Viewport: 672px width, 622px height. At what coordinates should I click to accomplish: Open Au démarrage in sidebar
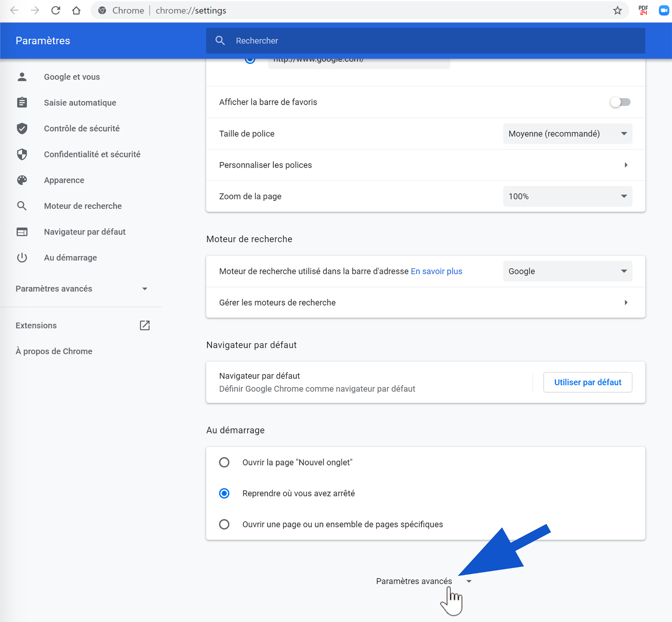coord(70,258)
